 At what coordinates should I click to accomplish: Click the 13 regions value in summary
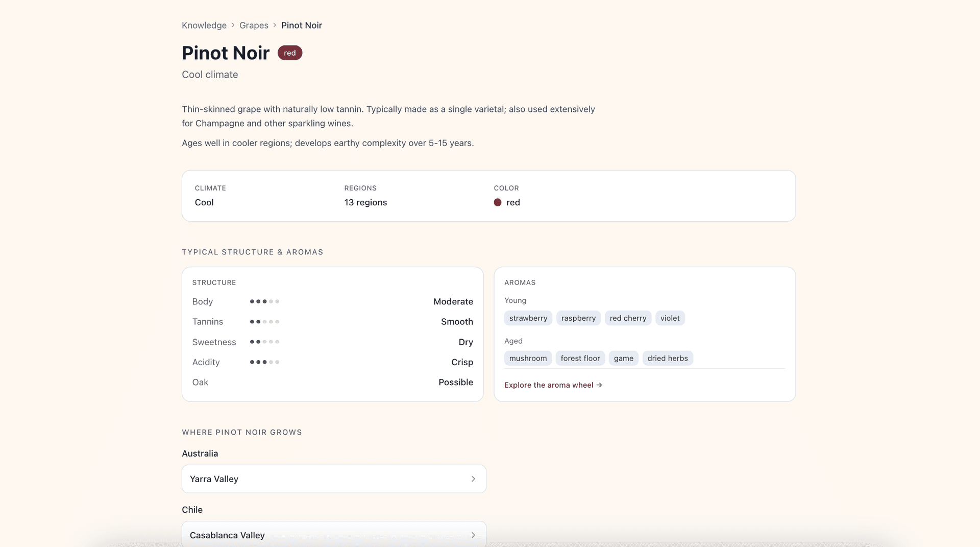click(x=365, y=203)
